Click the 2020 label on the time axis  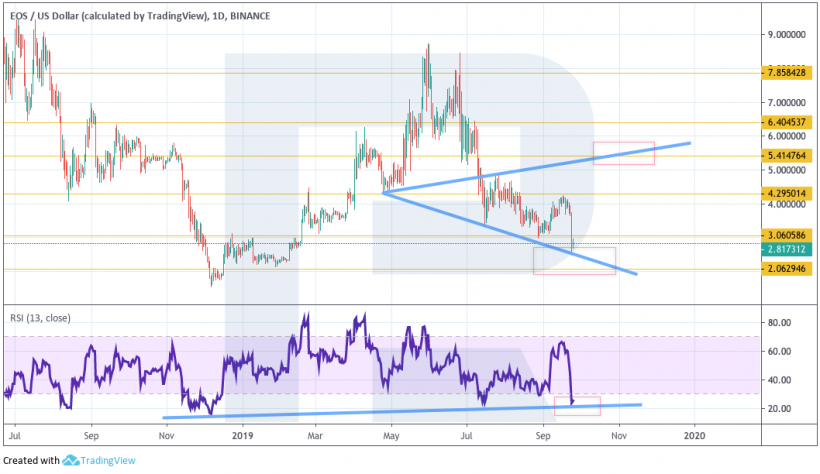pos(694,437)
